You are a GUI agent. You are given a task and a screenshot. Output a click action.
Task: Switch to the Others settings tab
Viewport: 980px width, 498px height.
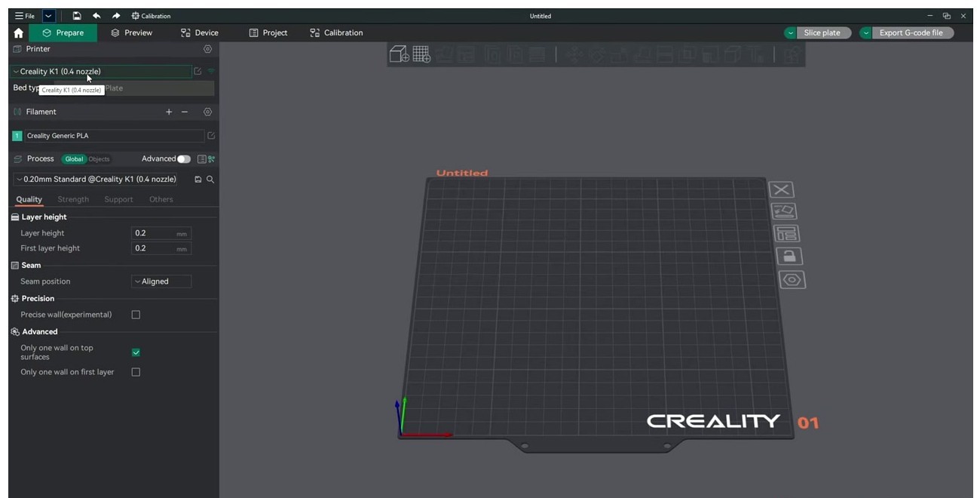point(161,199)
